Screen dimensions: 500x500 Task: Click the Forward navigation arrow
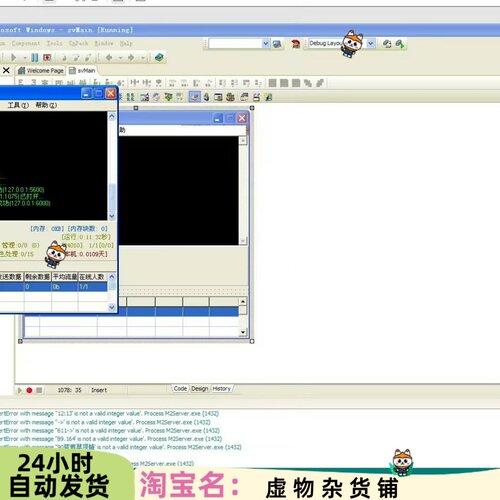click(x=131, y=58)
